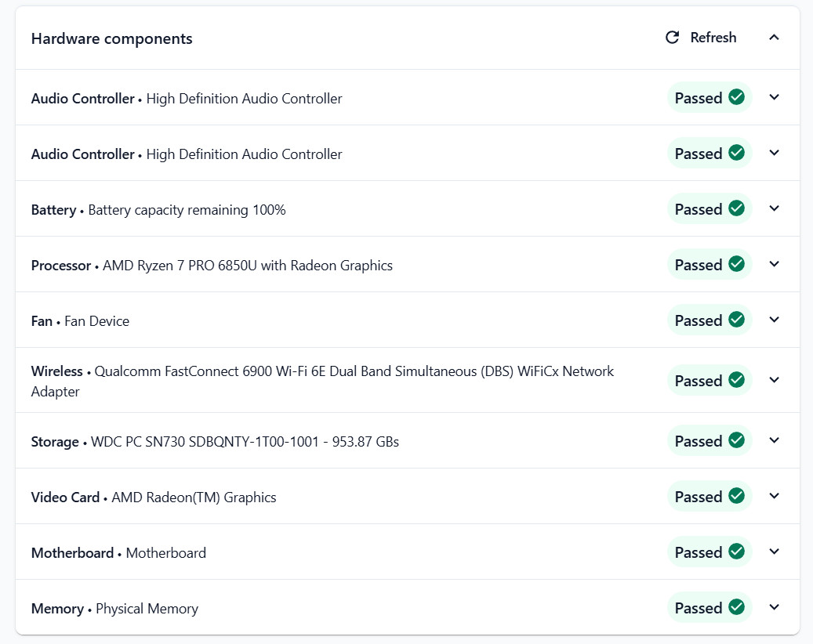
Task: Expand the first Audio Controller row
Action: click(x=774, y=97)
